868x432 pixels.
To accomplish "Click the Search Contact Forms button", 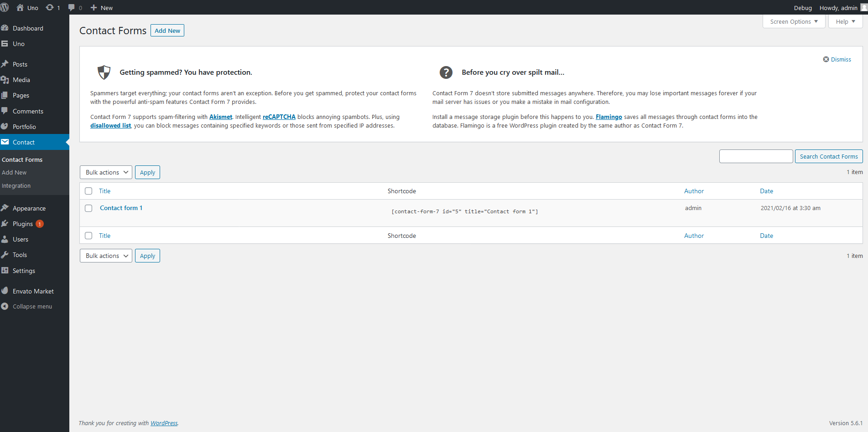I will (829, 156).
